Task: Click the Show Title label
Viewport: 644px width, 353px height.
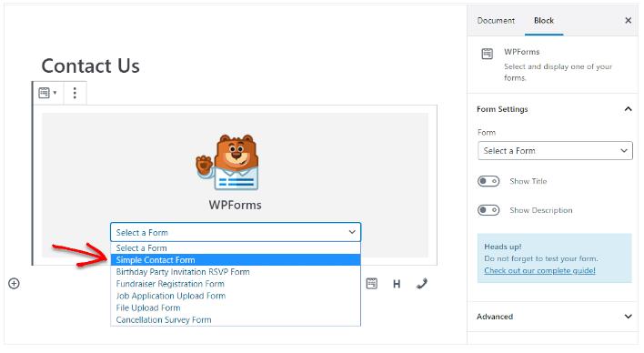Action: [528, 181]
